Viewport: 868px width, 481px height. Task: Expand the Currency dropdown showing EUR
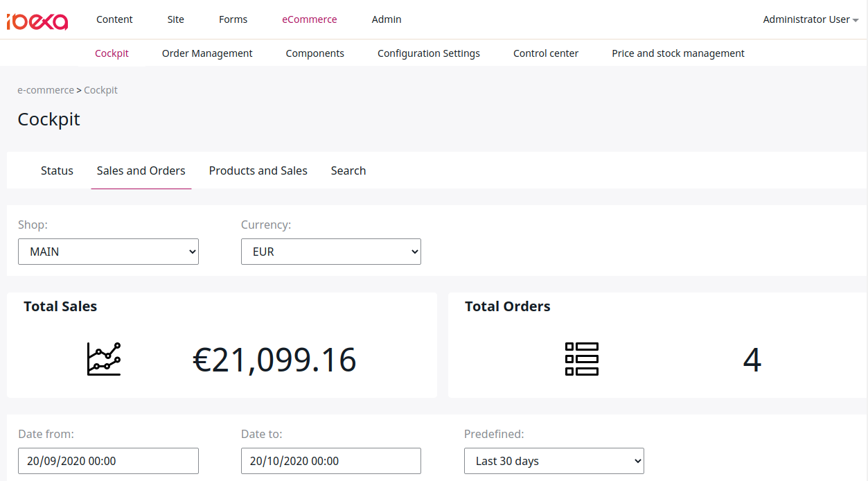click(x=330, y=252)
